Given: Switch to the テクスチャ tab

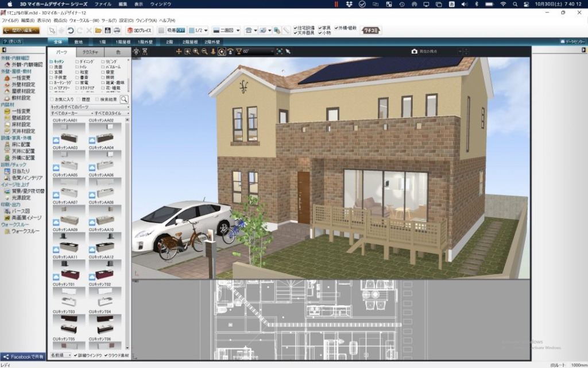Looking at the screenshot, I should [x=90, y=52].
